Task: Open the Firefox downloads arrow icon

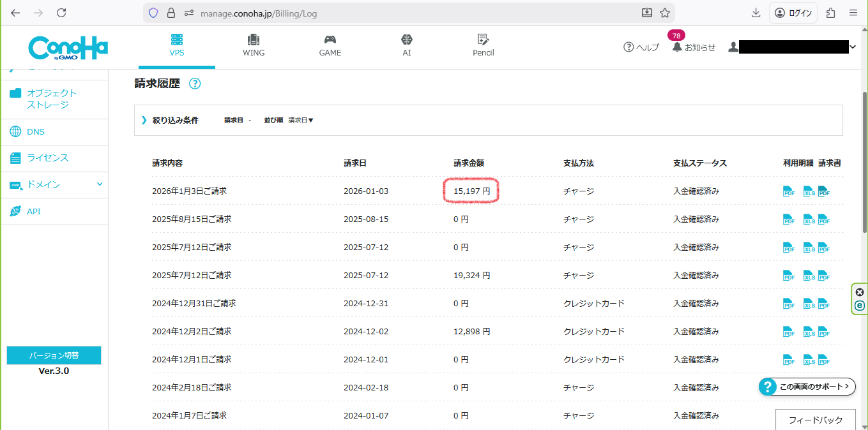Action: coord(756,13)
